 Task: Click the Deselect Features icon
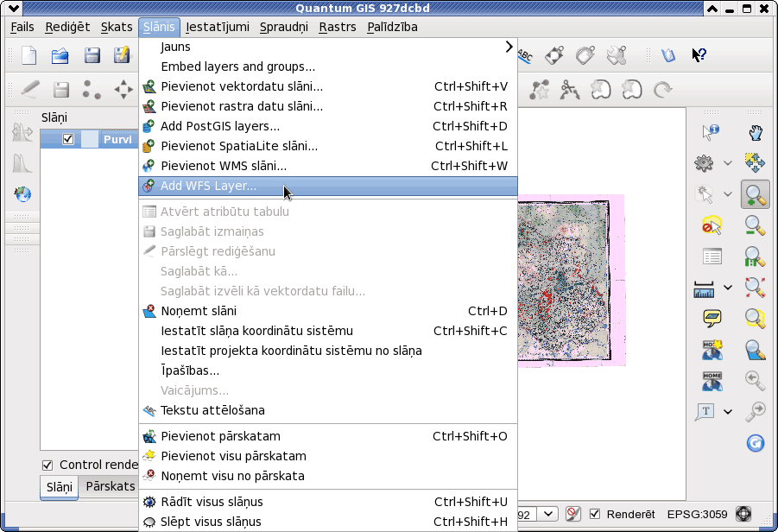point(712,225)
